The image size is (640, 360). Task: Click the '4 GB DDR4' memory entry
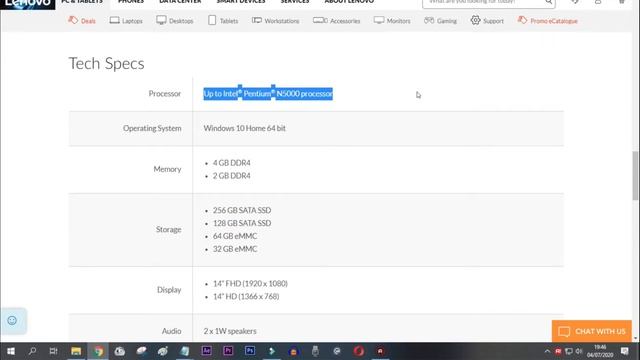[231, 163]
